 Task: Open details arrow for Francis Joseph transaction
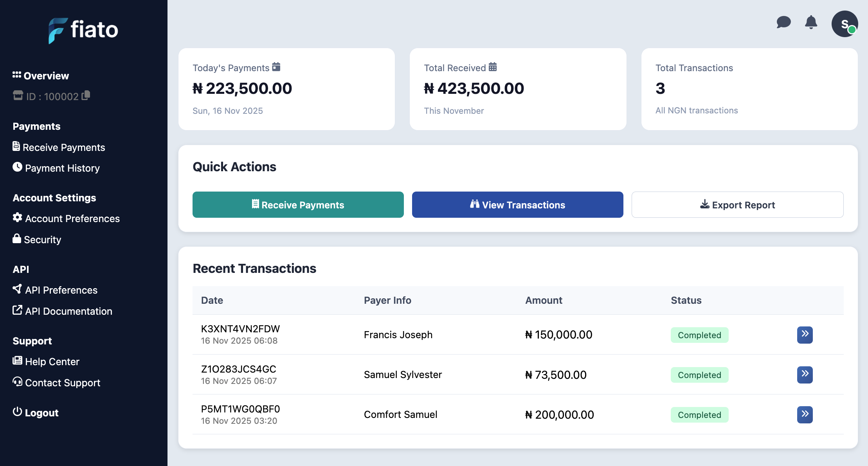[x=805, y=335]
